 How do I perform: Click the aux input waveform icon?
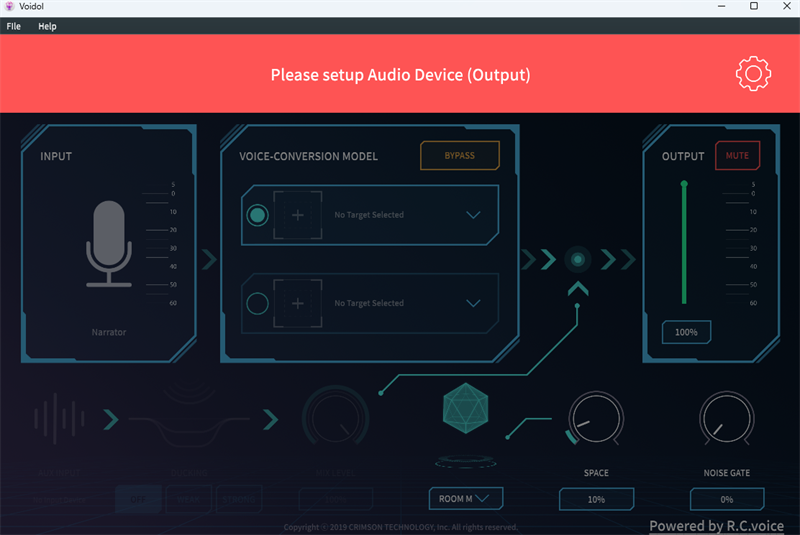(59, 419)
